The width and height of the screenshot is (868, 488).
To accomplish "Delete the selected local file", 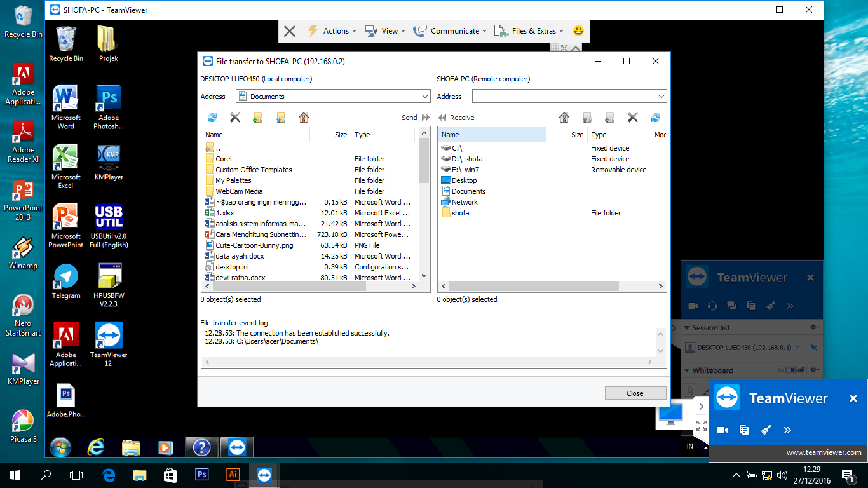I will pos(235,118).
